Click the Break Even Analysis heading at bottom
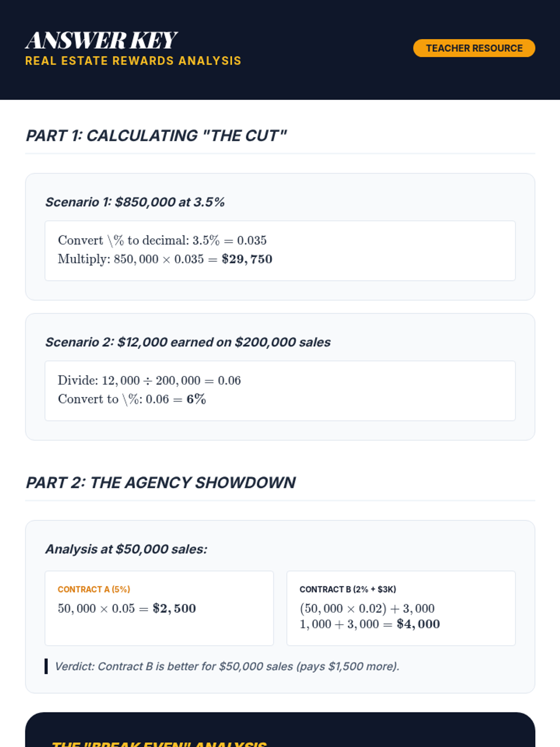The image size is (560, 747). pos(159,743)
